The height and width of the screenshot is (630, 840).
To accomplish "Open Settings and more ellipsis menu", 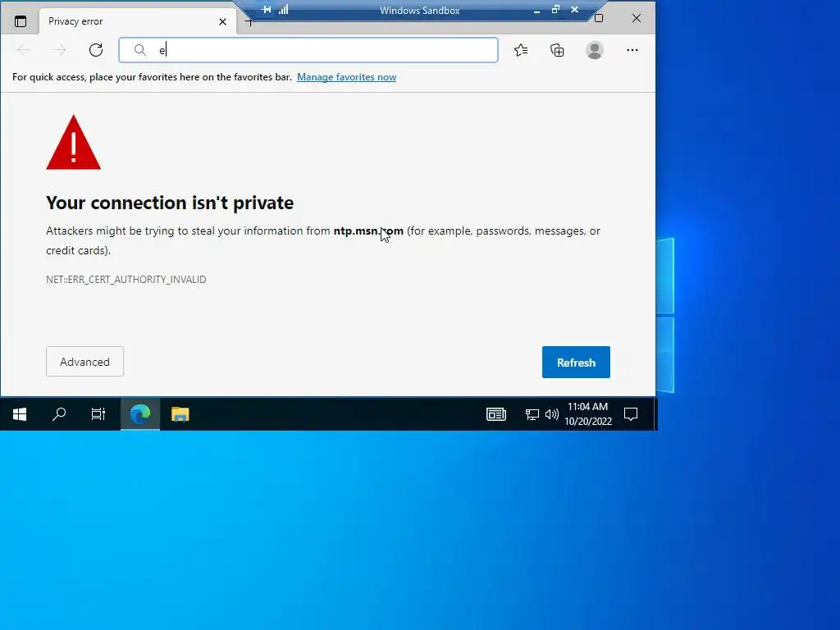I will click(x=632, y=50).
